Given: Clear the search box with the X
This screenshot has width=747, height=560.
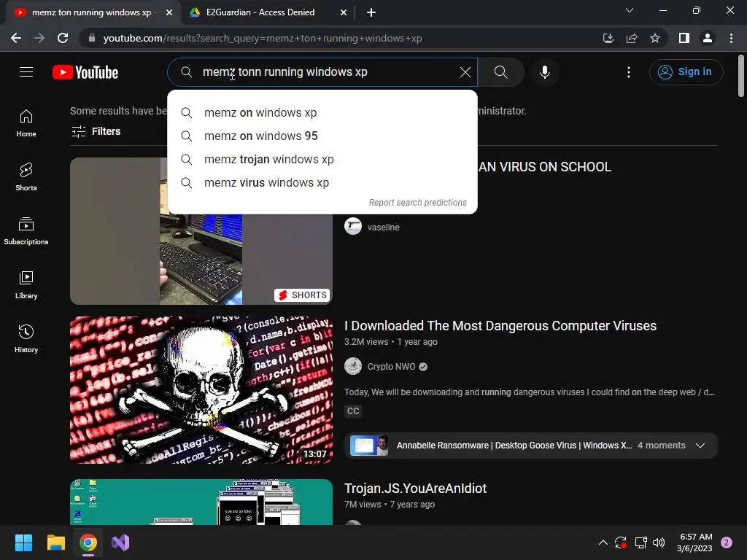Looking at the screenshot, I should pos(465,72).
